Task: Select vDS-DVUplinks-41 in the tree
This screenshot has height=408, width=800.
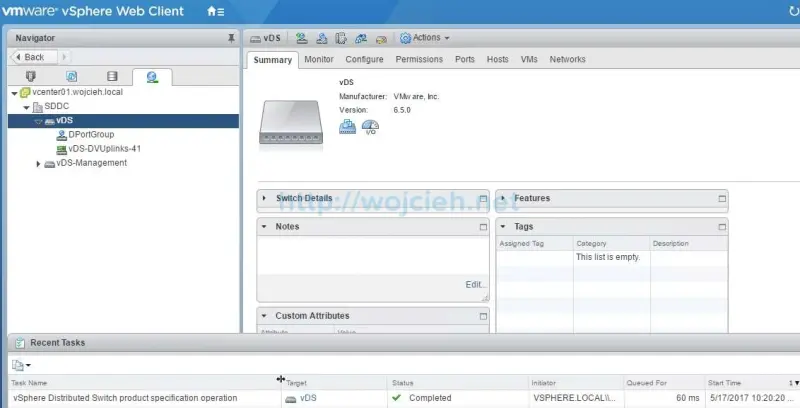Action: tap(105, 149)
